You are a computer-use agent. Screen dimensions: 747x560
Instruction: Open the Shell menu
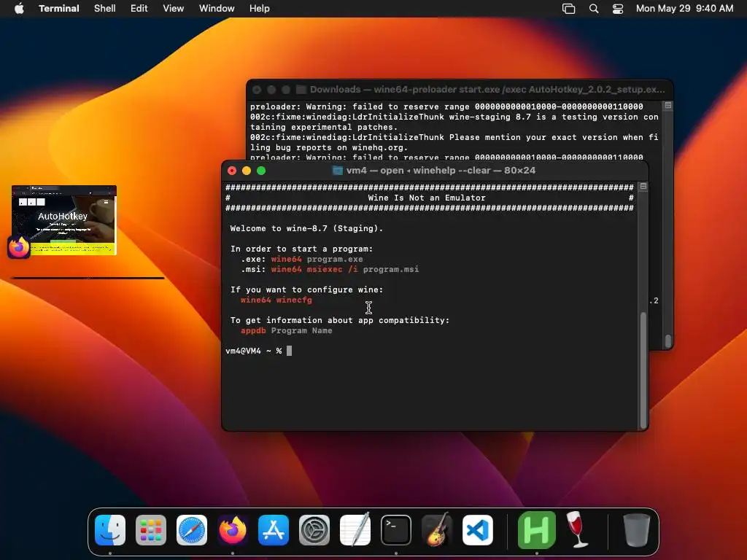pyautogui.click(x=105, y=9)
